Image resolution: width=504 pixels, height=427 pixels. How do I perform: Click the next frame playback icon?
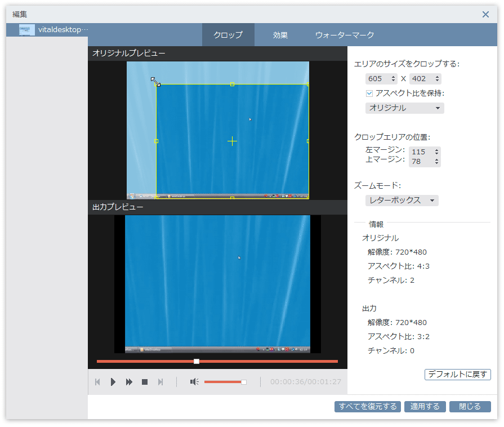pyautogui.click(x=160, y=382)
